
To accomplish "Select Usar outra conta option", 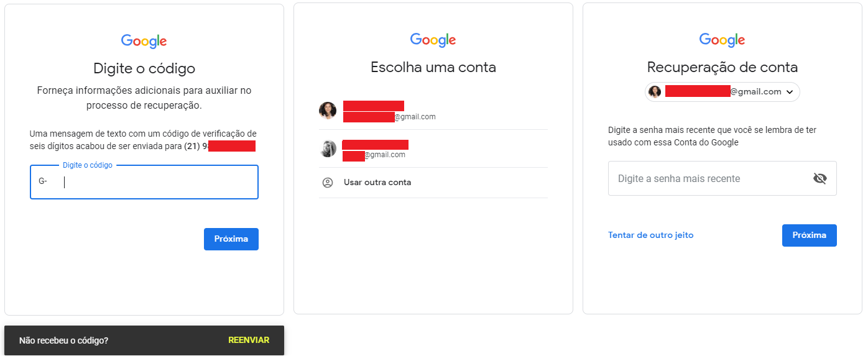I will (433, 183).
